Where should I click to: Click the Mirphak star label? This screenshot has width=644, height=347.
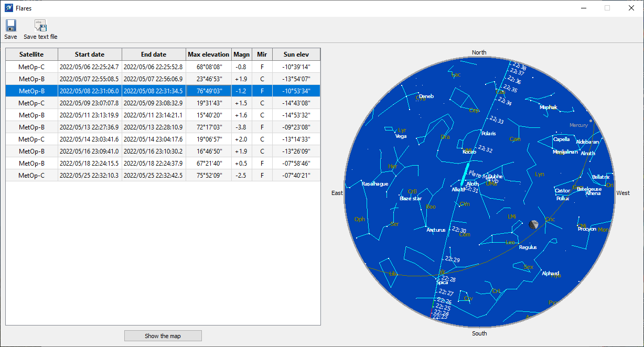549,107
